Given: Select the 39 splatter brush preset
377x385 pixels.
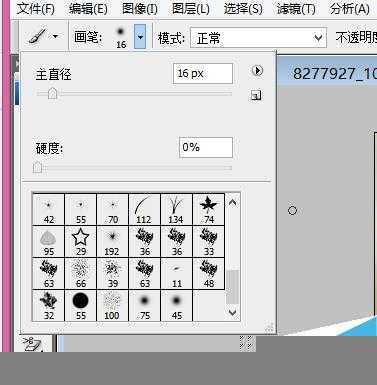Looking at the screenshot, I should pos(113,273).
